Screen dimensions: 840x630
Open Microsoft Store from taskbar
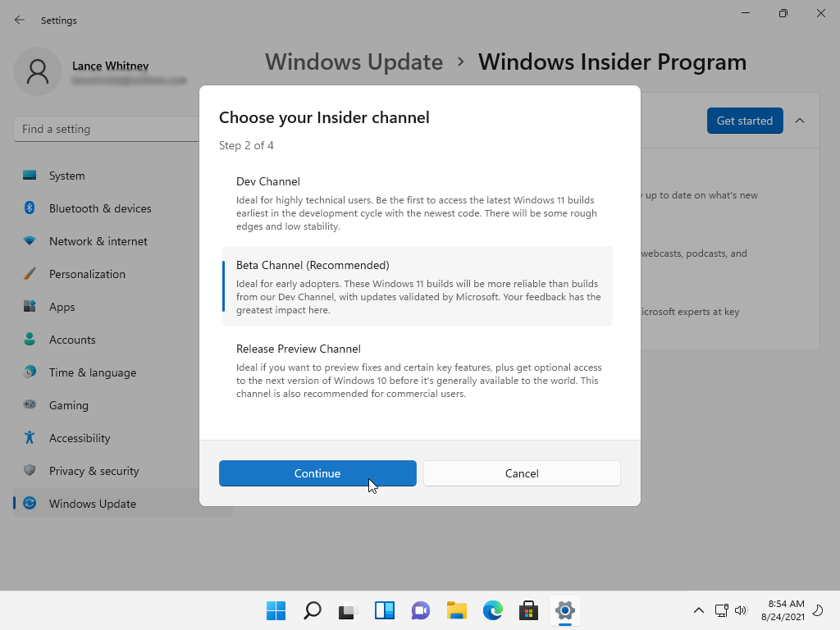click(x=528, y=610)
